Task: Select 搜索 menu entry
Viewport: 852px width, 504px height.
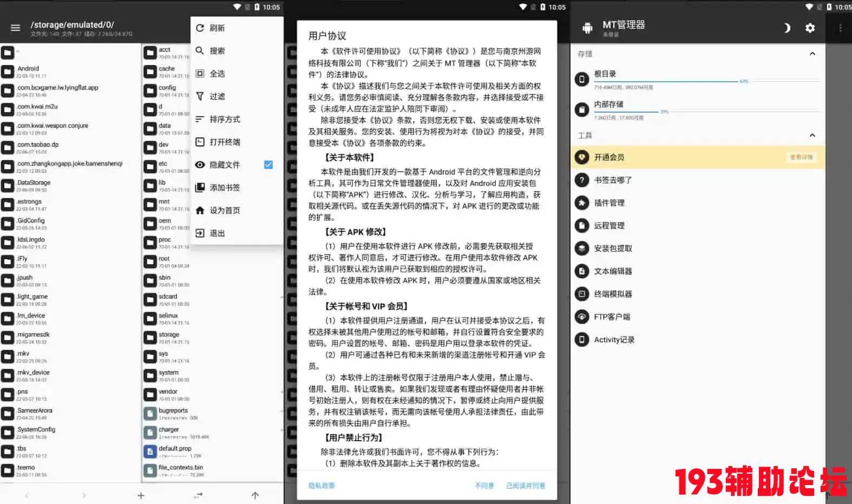Action: point(237,51)
